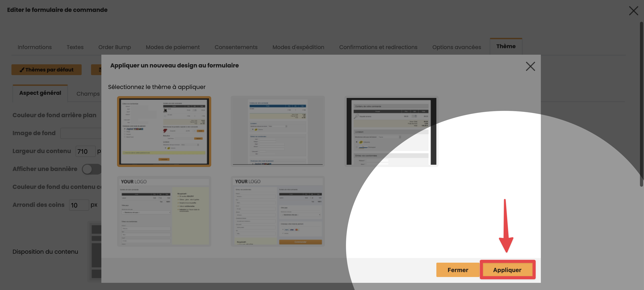Click the Fermer button
The image size is (644, 290).
pyautogui.click(x=458, y=270)
